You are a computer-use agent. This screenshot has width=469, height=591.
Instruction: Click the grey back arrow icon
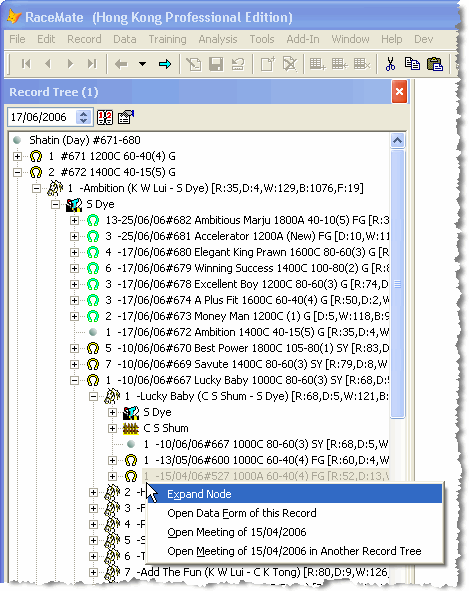point(121,64)
